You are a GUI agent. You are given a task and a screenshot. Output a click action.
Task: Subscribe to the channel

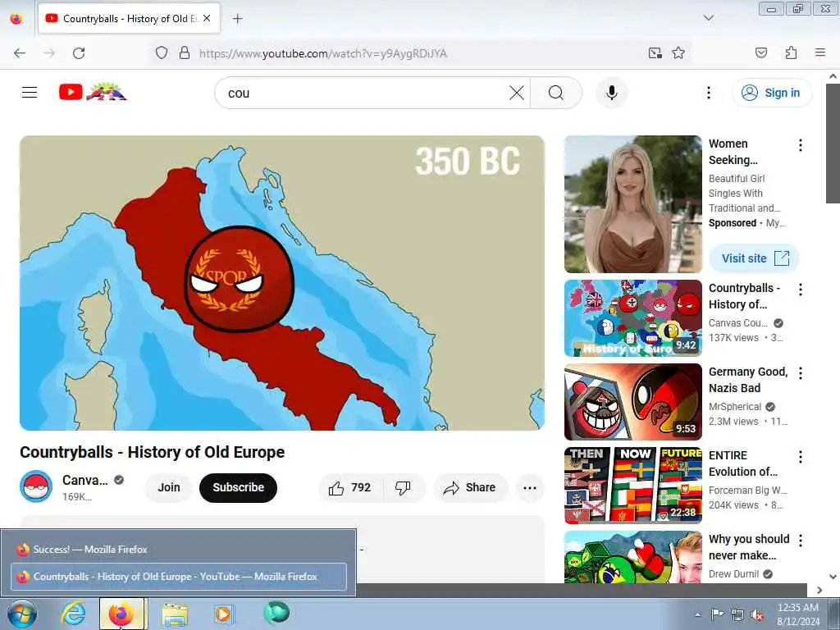(239, 487)
